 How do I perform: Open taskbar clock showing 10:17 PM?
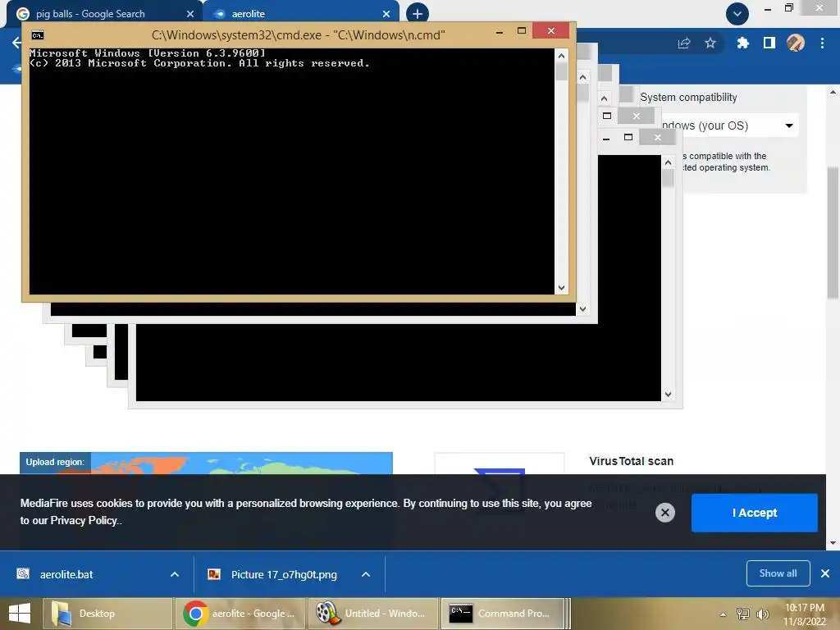pyautogui.click(x=804, y=614)
